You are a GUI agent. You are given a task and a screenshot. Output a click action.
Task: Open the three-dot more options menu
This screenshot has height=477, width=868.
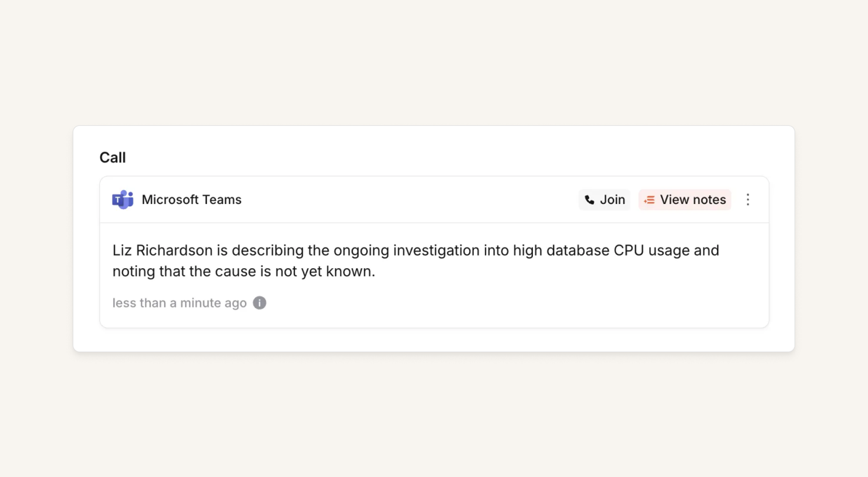(x=747, y=200)
